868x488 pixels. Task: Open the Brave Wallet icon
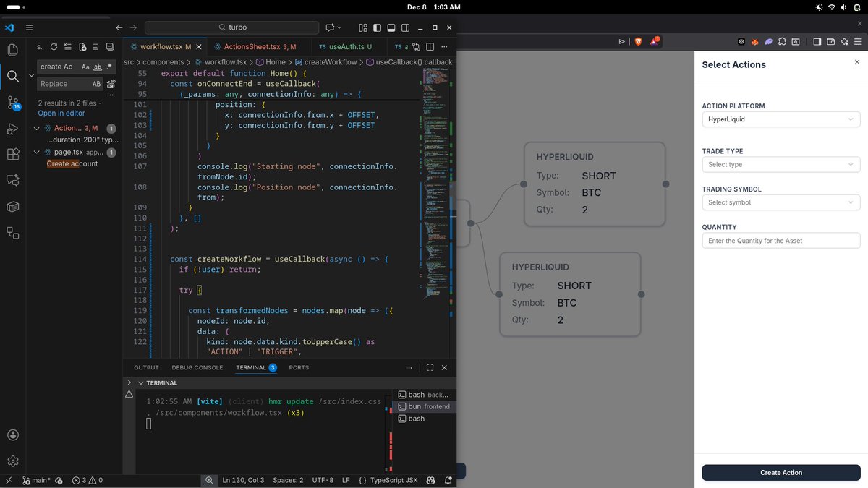pyautogui.click(x=831, y=42)
